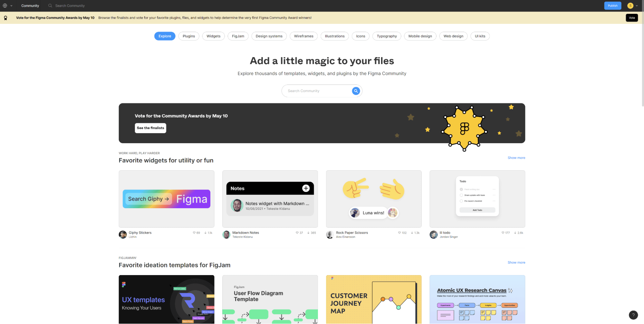The height and width of the screenshot is (324, 644).
Task: Open the lil todo title link
Action: pos(445,233)
